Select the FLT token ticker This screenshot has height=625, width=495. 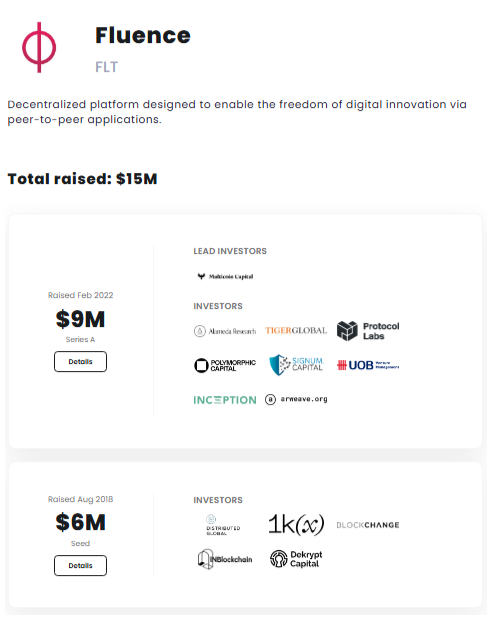106,67
